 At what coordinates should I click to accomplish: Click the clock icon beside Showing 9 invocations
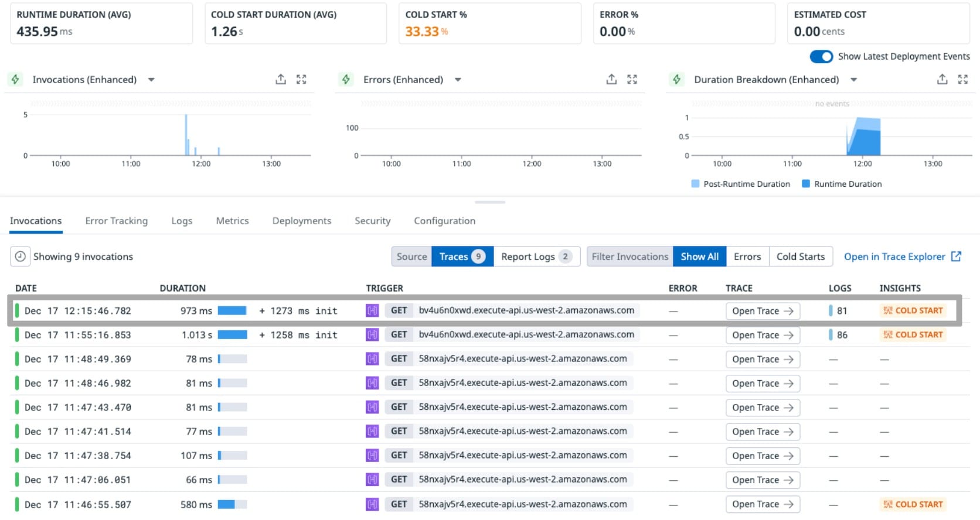20,256
